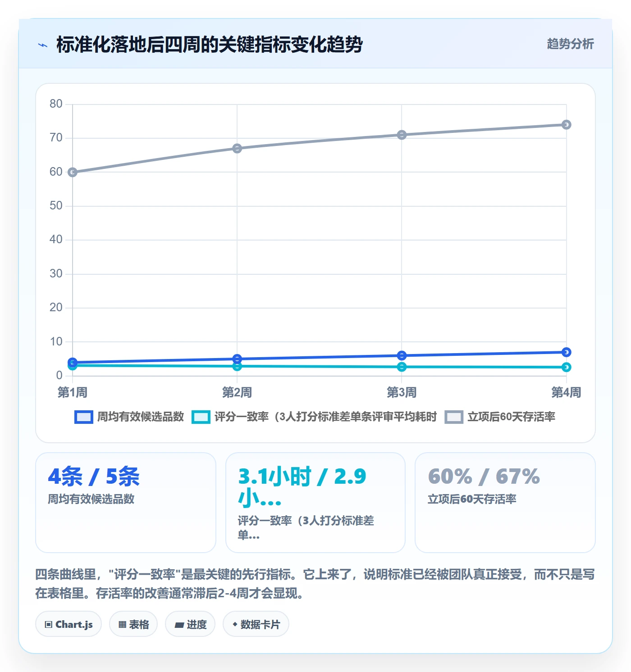Click the 周均有效候选品数 legend label
Viewport: 631px width, 672px height.
tap(141, 417)
